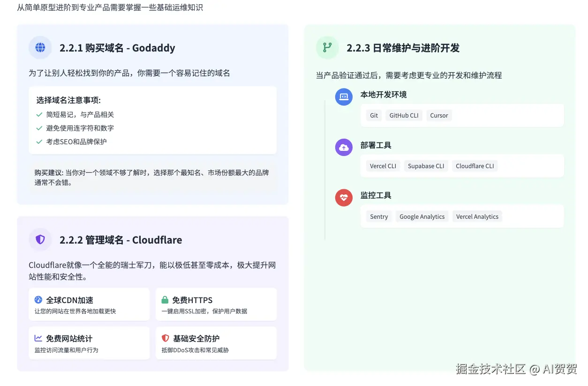The width and height of the screenshot is (588, 386).
Task: Click the chart line icon for site statistics
Action: point(38,338)
